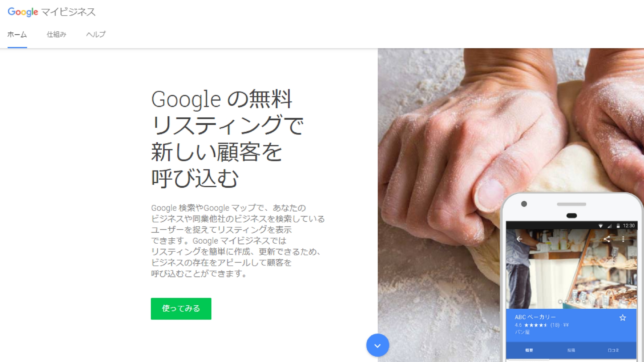Select the first carousel dot on bakery photo
Image resolution: width=644 pixels, height=362 pixels.
click(x=560, y=302)
